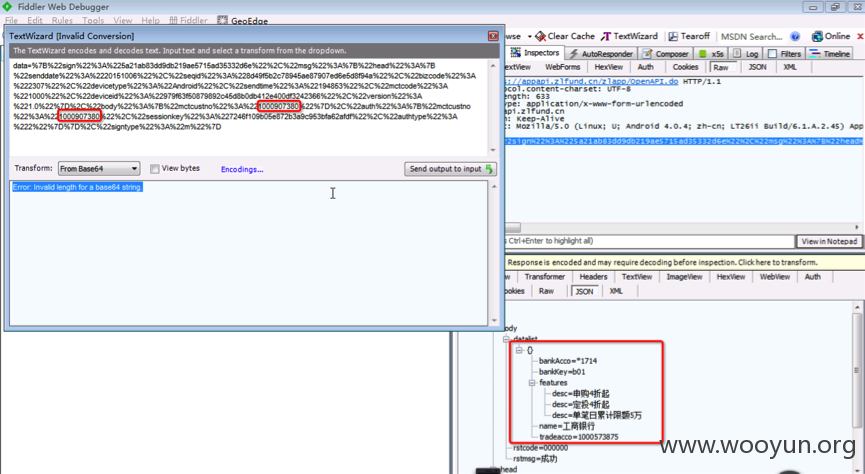Screen dimensions: 865x474
Task: Toggle the View bytes checkbox
Action: [155, 169]
